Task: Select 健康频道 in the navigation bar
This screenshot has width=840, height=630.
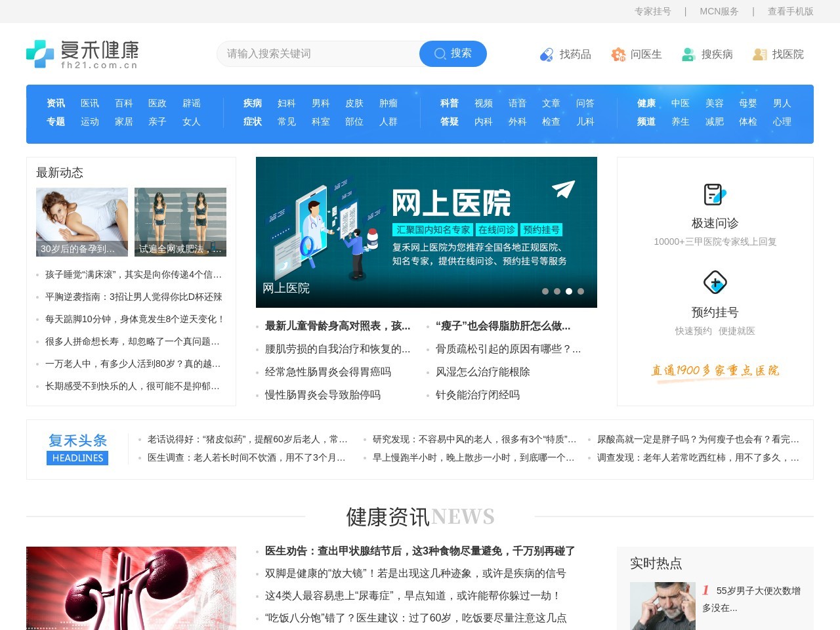Action: point(645,112)
